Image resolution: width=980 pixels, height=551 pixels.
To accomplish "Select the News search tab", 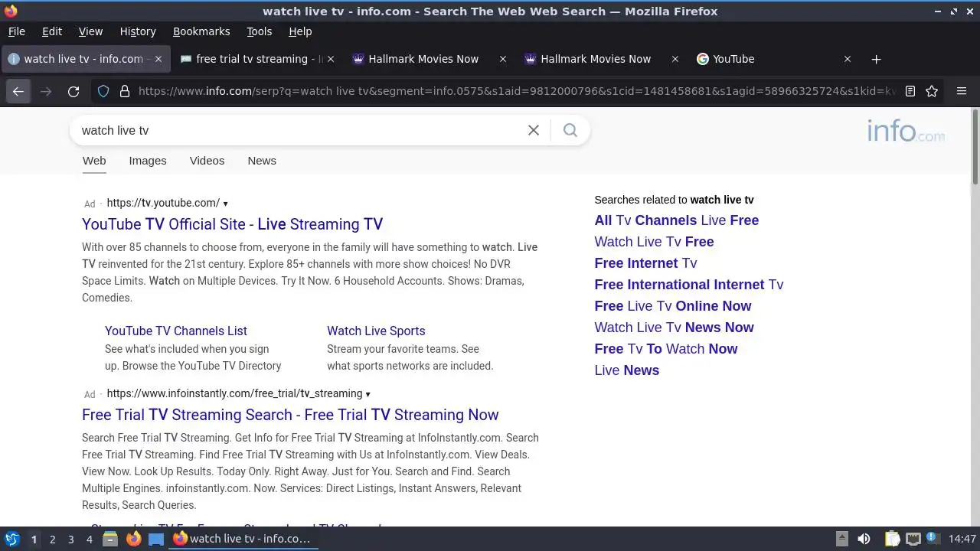I will pos(262,161).
